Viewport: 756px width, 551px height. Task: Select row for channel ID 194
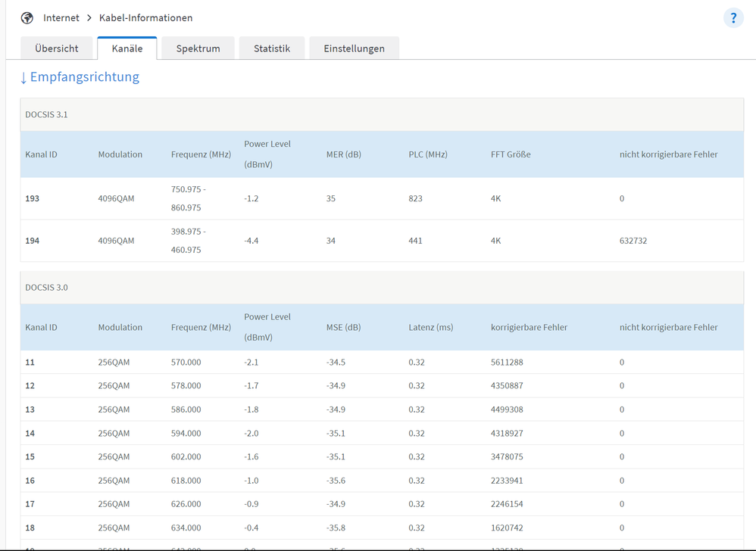pos(32,241)
